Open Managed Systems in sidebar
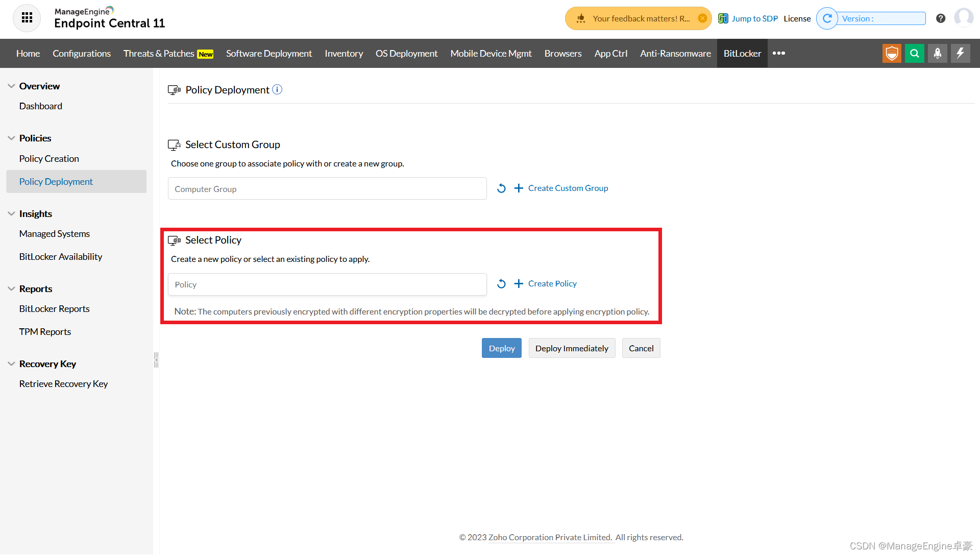 pos(55,234)
